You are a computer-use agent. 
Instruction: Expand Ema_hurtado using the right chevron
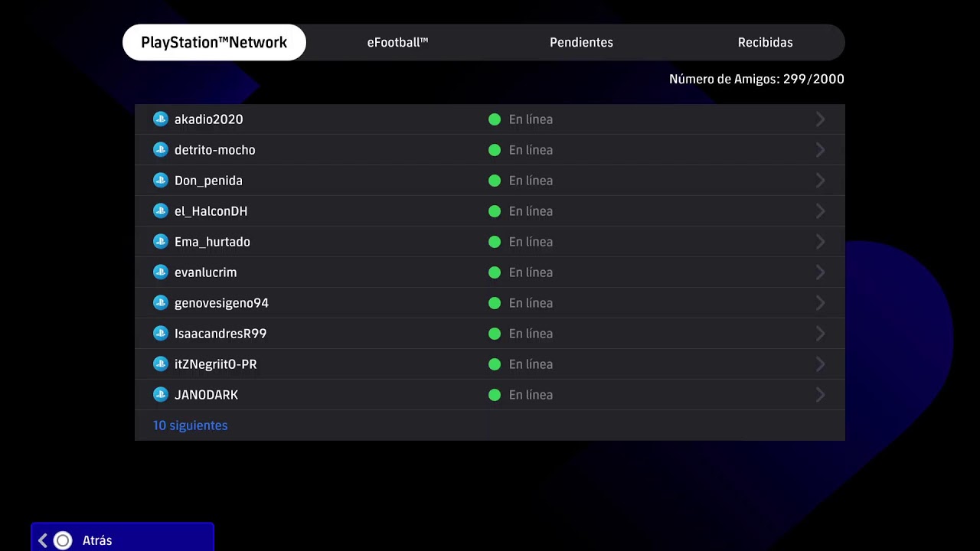820,242
